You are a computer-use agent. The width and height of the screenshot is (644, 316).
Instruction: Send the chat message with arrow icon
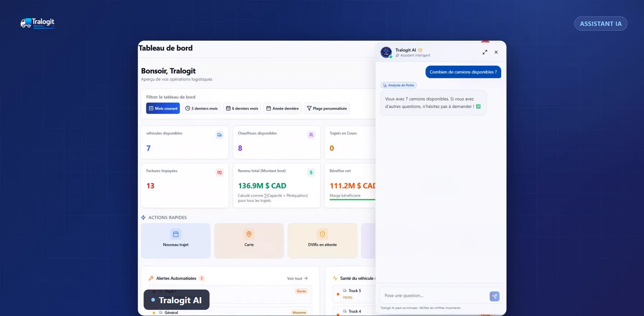click(494, 296)
